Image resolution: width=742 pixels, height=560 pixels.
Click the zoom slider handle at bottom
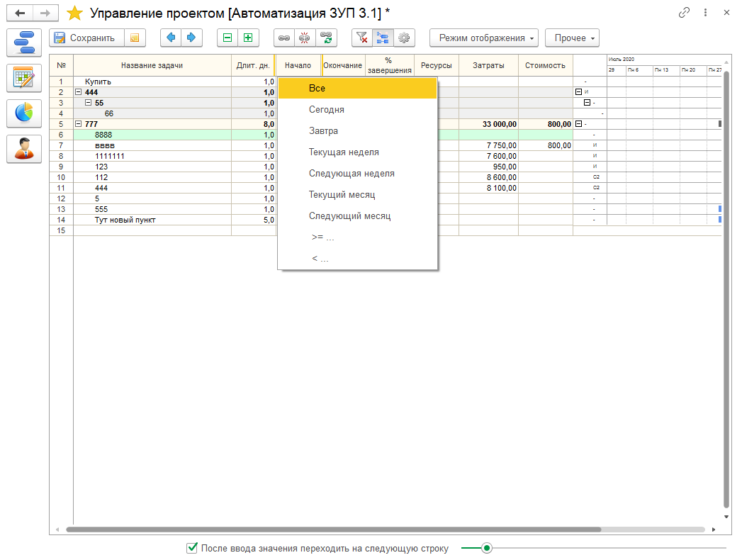[487, 548]
